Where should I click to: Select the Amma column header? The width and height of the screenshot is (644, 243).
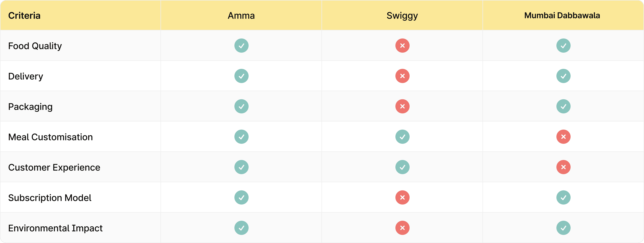tap(241, 15)
